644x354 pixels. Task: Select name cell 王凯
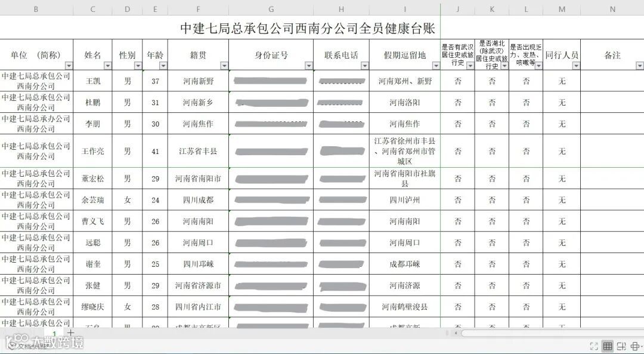(x=93, y=81)
